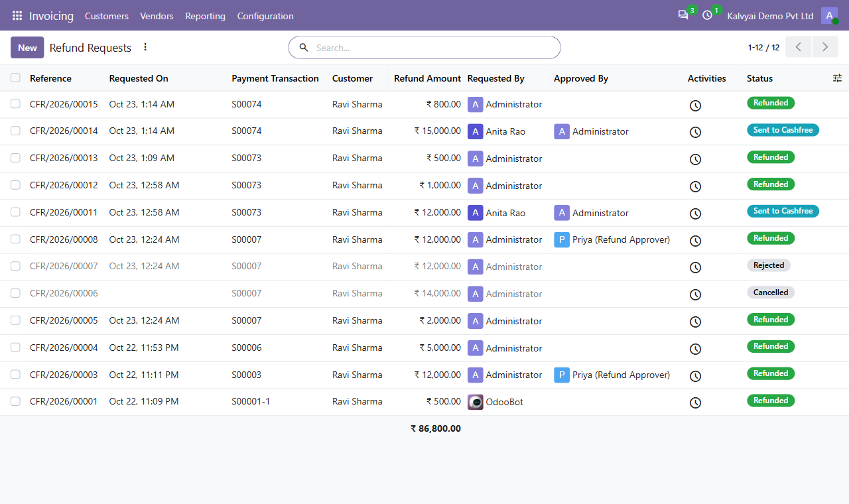Click Priya (Refund Approver) in CFR/2026/00008 row
849x504 pixels.
tap(621, 239)
